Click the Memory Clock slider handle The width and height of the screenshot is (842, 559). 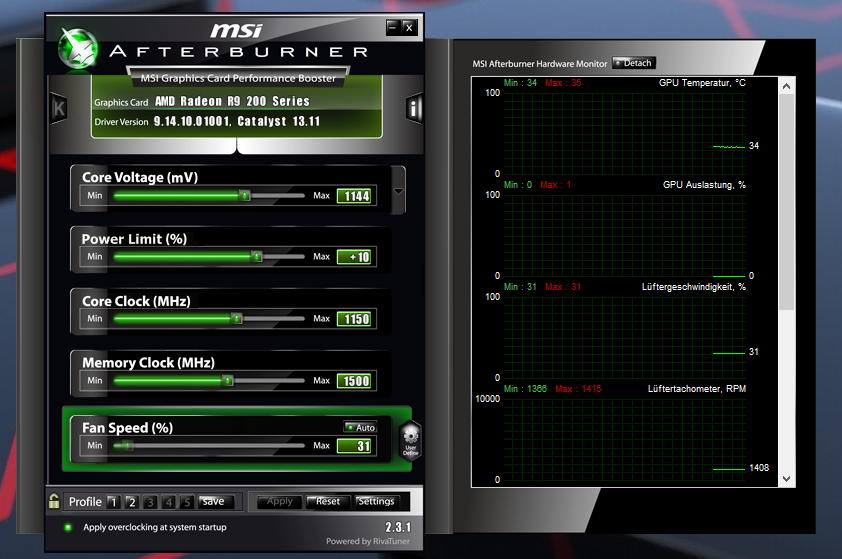point(228,381)
